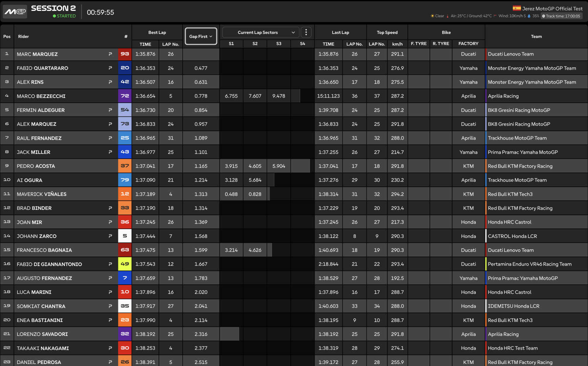
Task: Click Fermin Aldeguer pit status icon
Action: 110,110
